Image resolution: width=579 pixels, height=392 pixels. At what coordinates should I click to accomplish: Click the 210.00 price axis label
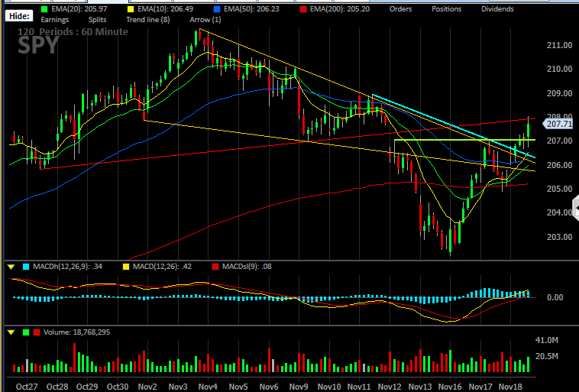[559, 69]
